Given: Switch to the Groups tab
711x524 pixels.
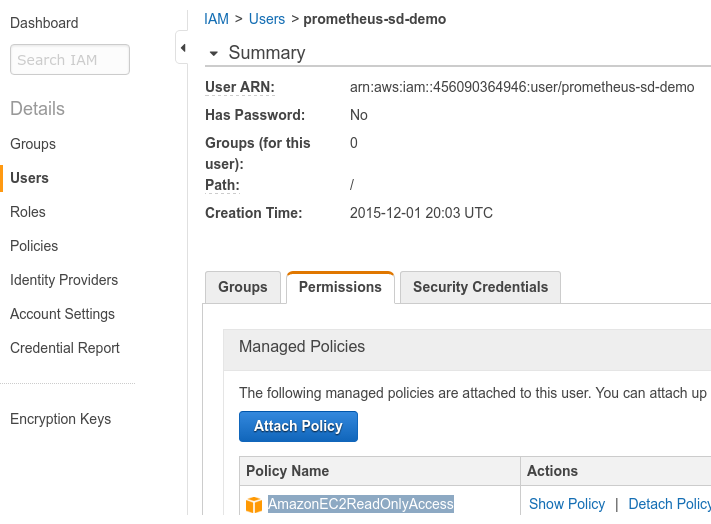Looking at the screenshot, I should pos(243,287).
